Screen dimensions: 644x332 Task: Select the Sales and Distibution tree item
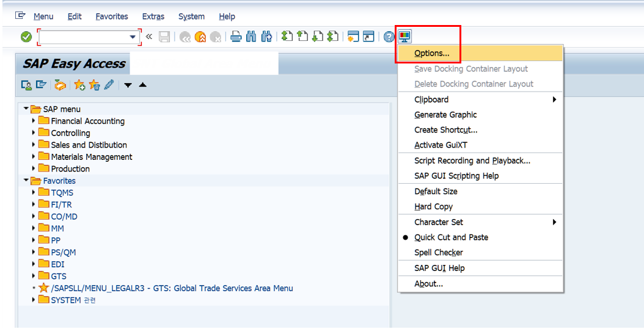[x=89, y=145]
